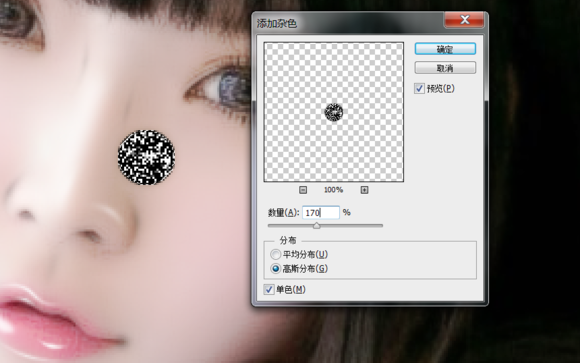Click the right end of the amount slider track
Screen dimensions: 580x363
pyautogui.click(x=381, y=225)
